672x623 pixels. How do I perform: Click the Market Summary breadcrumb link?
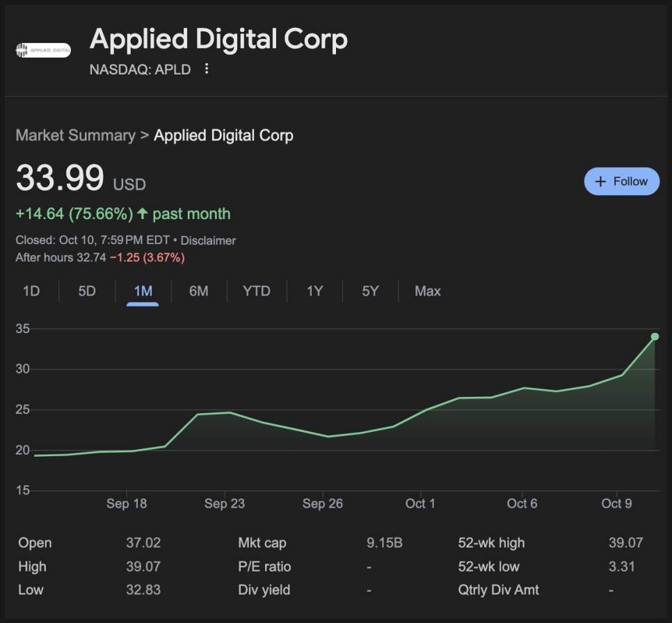[x=75, y=136]
